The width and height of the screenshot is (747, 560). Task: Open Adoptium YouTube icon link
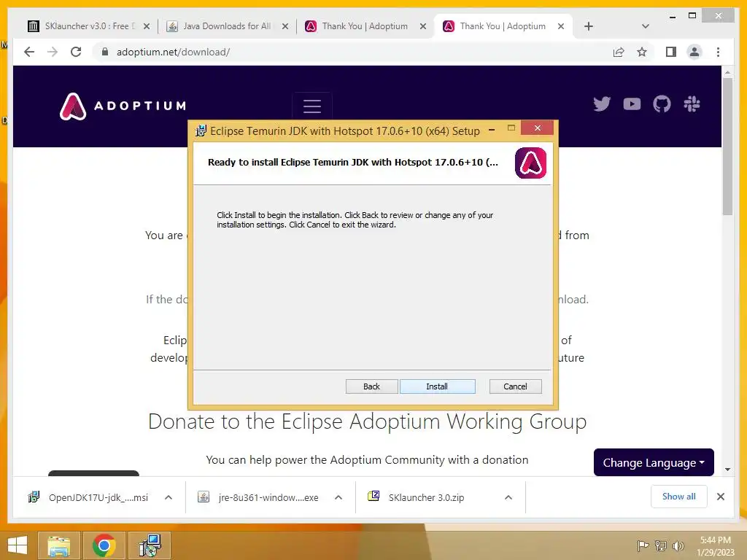point(632,104)
